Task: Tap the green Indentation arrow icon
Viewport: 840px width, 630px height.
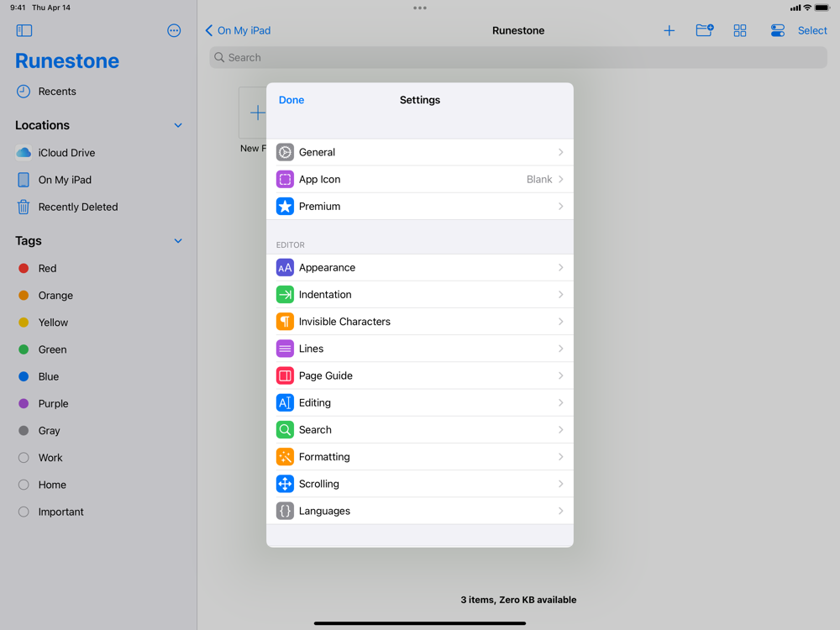Action: click(x=285, y=295)
